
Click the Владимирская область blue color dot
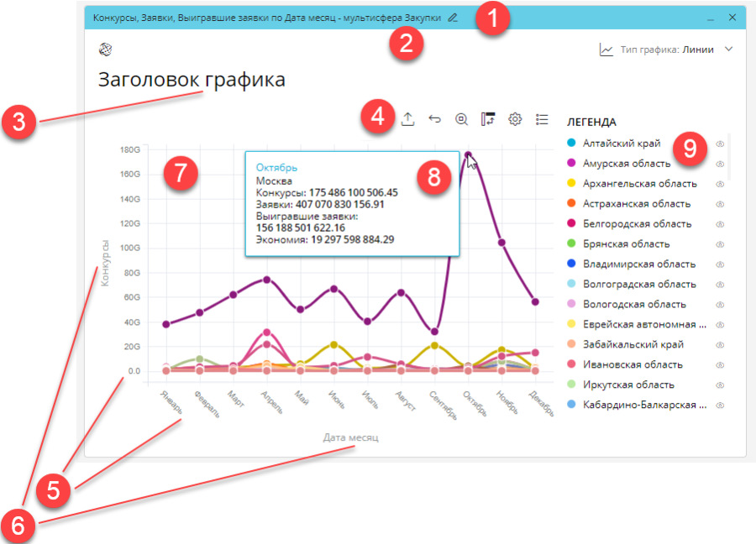pyautogui.click(x=571, y=264)
